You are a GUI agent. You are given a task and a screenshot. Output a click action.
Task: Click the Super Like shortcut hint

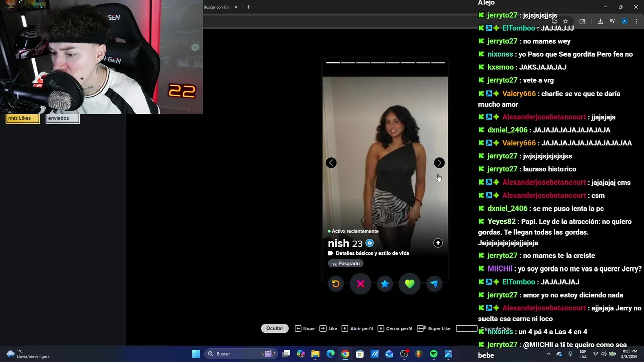pyautogui.click(x=434, y=328)
